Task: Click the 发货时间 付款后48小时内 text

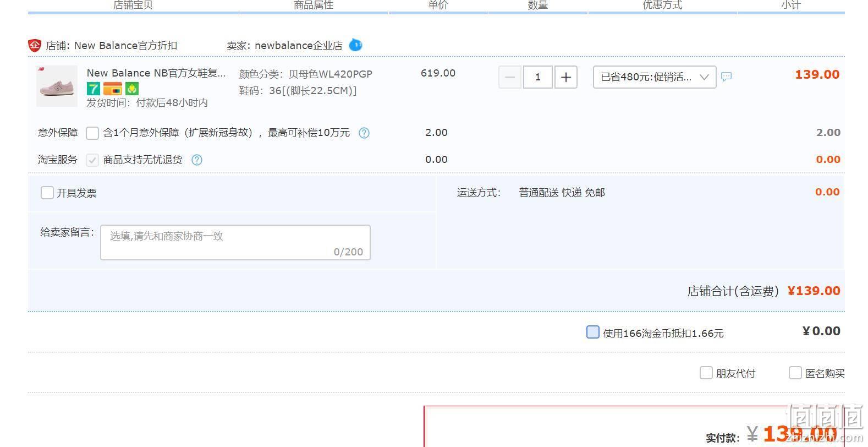Action: click(x=147, y=102)
